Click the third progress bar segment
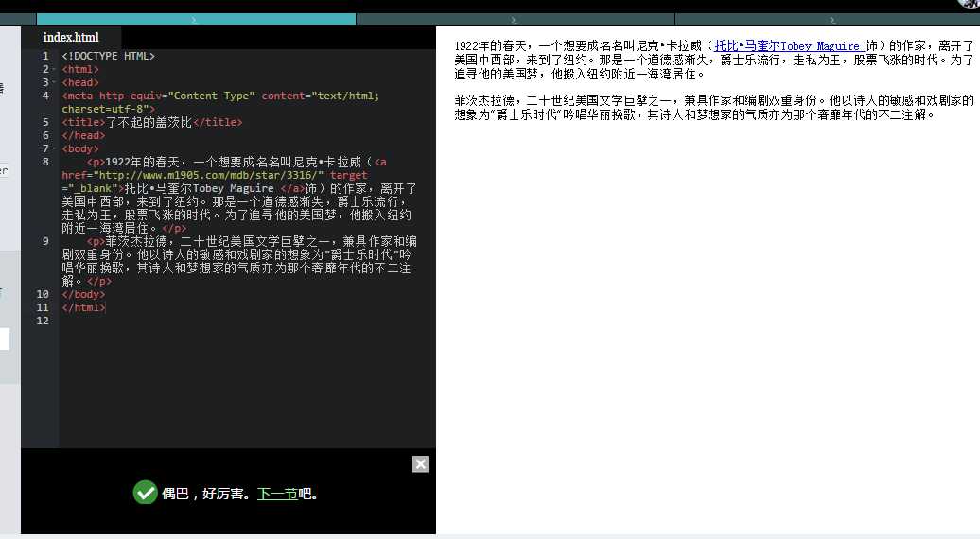 (828, 19)
